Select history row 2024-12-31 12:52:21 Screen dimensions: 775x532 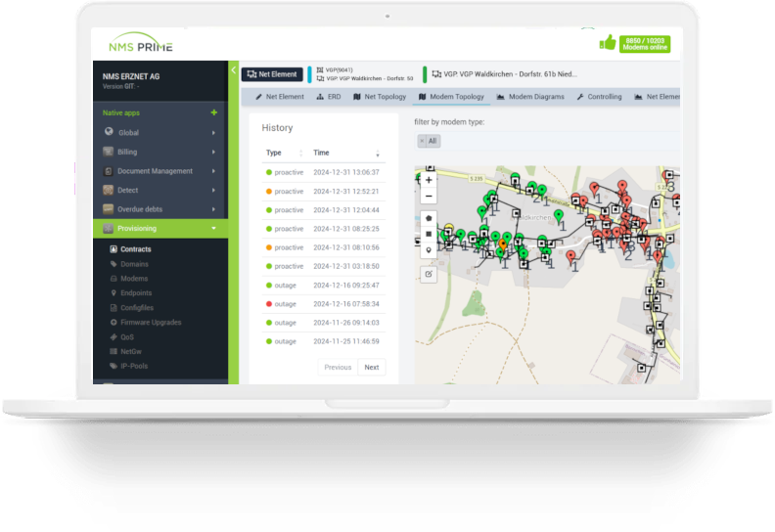pyautogui.click(x=324, y=191)
